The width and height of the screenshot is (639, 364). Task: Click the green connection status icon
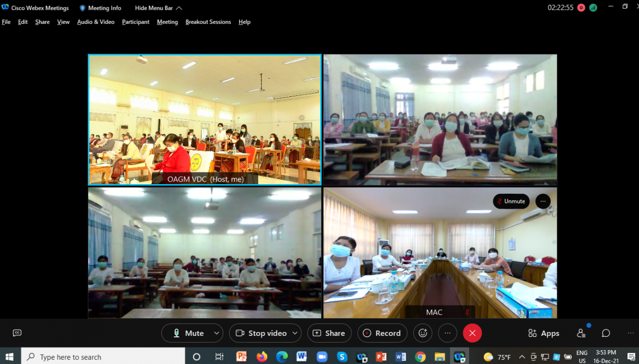click(593, 7)
